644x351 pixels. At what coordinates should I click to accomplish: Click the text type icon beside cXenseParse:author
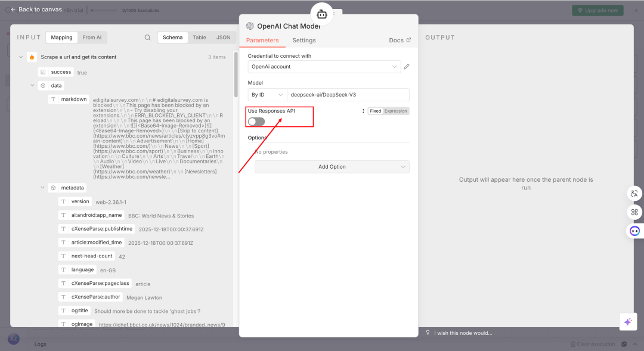coord(64,297)
